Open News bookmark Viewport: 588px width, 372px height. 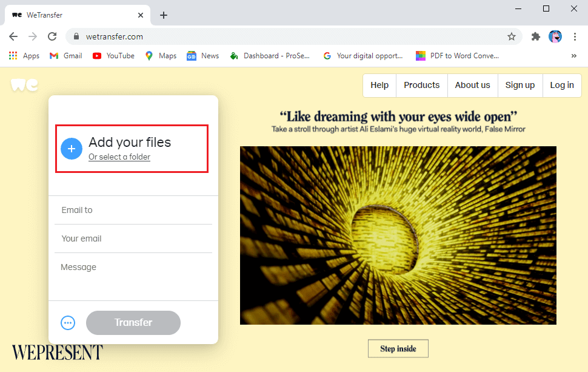pos(203,56)
